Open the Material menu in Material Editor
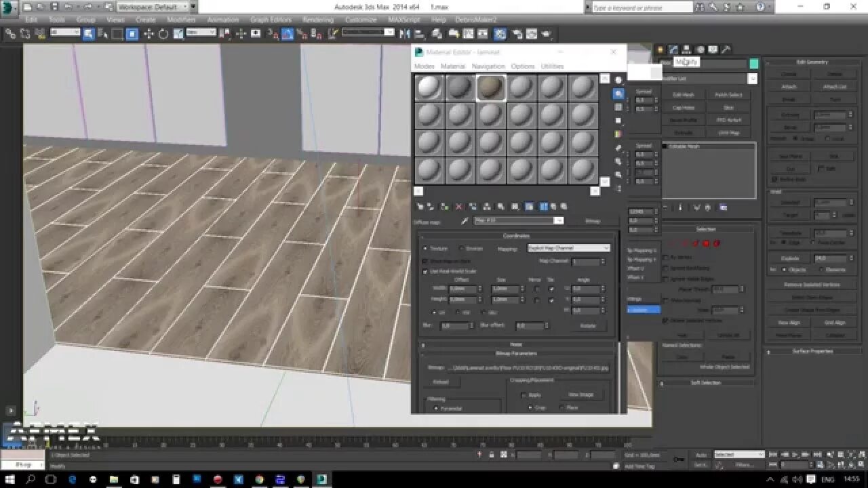Screen dimensions: 868x488 453,66
